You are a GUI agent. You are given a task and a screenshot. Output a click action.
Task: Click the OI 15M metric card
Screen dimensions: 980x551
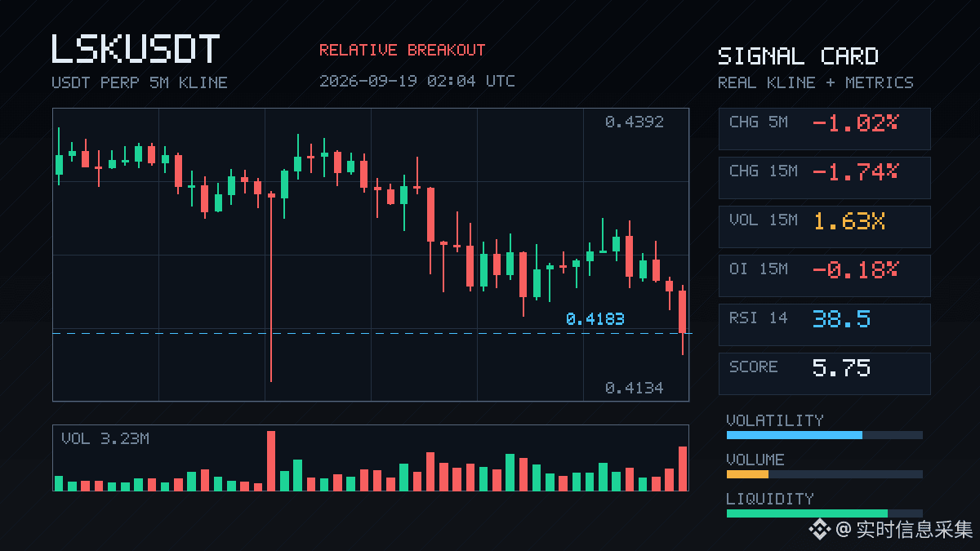[x=824, y=276]
